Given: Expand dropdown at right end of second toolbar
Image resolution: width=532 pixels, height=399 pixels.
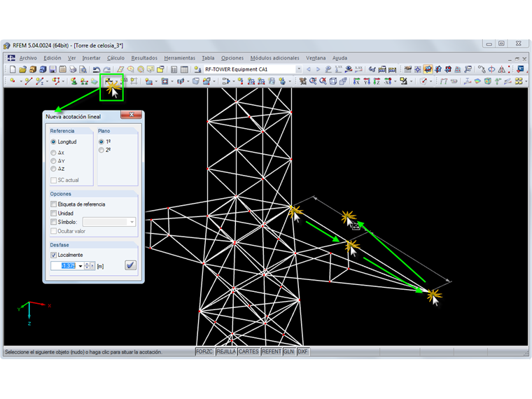Looking at the screenshot, I should point(526,81).
